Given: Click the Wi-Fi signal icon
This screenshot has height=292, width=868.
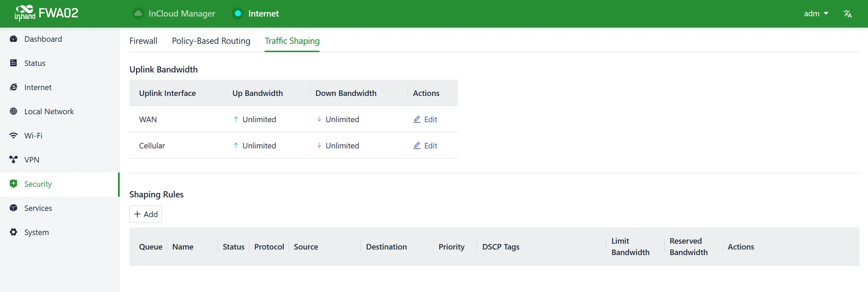Looking at the screenshot, I should [x=13, y=136].
